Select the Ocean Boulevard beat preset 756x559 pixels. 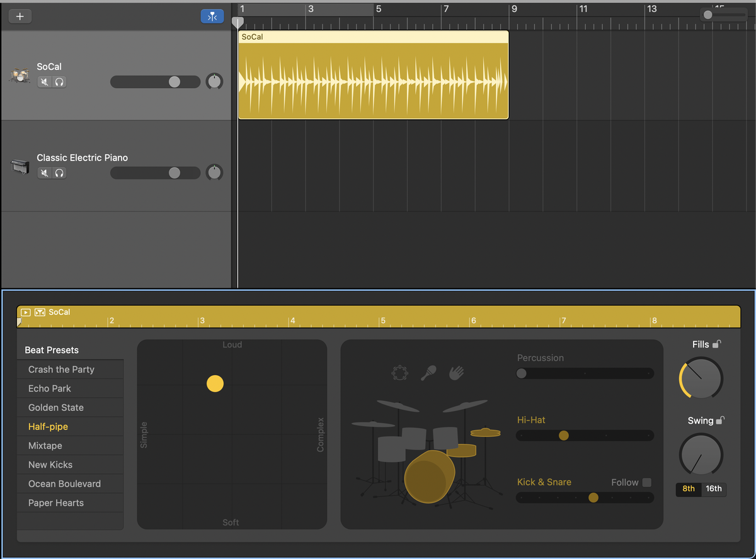tap(65, 483)
